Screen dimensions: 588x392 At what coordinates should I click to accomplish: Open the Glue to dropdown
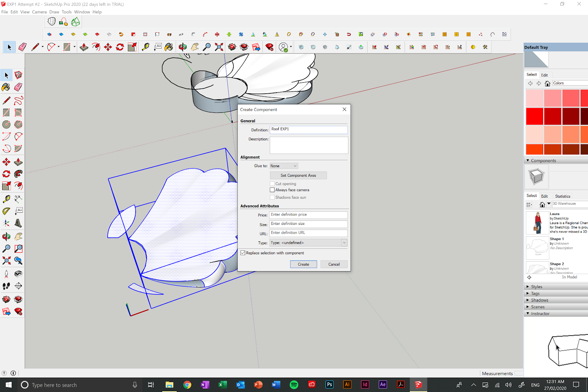click(284, 166)
